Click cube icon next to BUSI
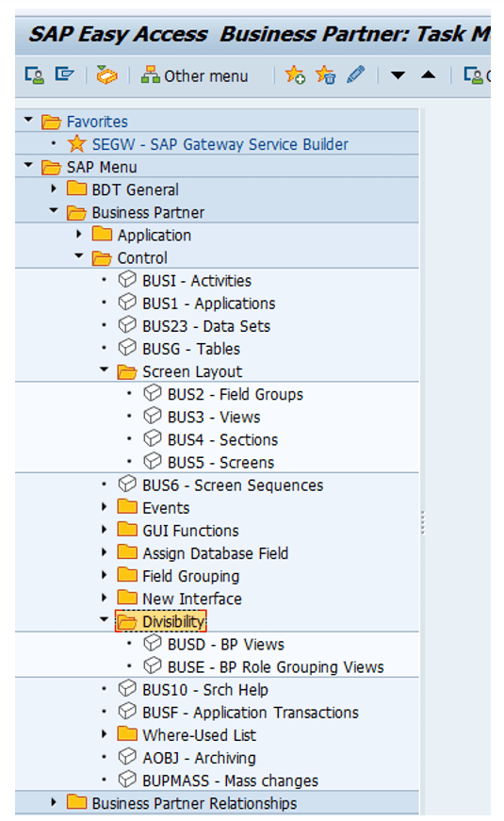 click(x=127, y=279)
